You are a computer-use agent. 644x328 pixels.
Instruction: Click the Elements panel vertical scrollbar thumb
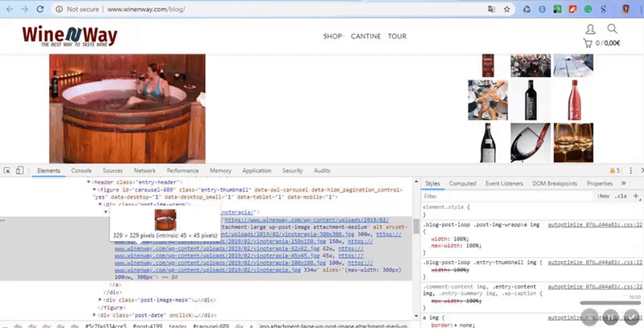point(416,226)
